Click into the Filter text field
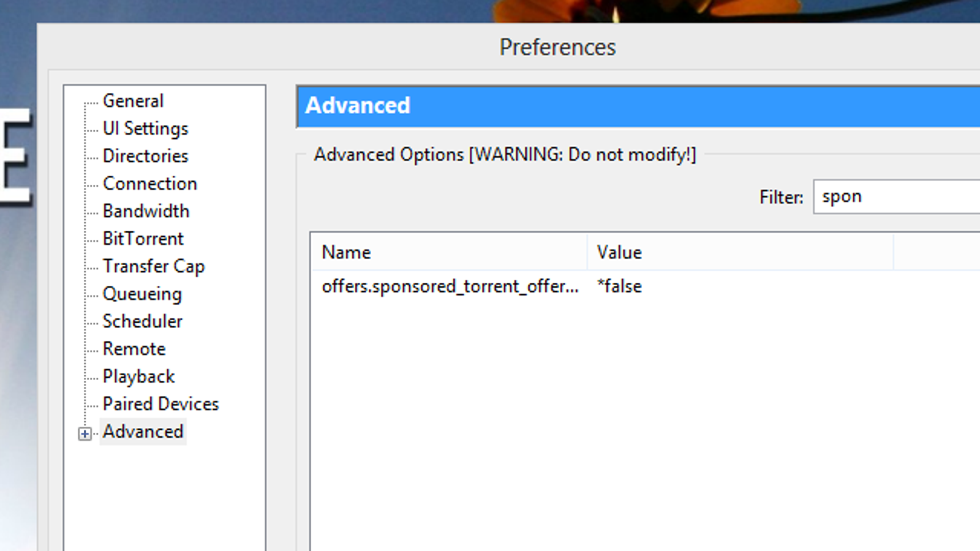The height and width of the screenshot is (551, 980). pyautogui.click(x=897, y=197)
